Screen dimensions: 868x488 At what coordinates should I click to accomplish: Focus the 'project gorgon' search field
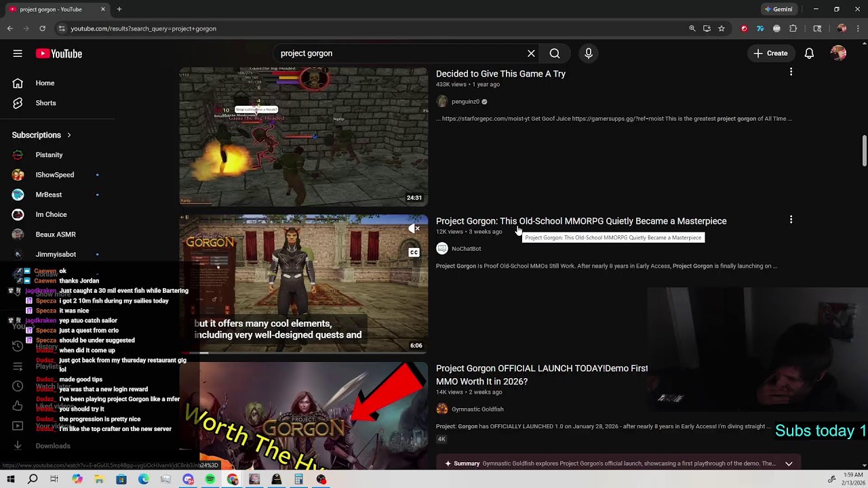[x=400, y=54]
